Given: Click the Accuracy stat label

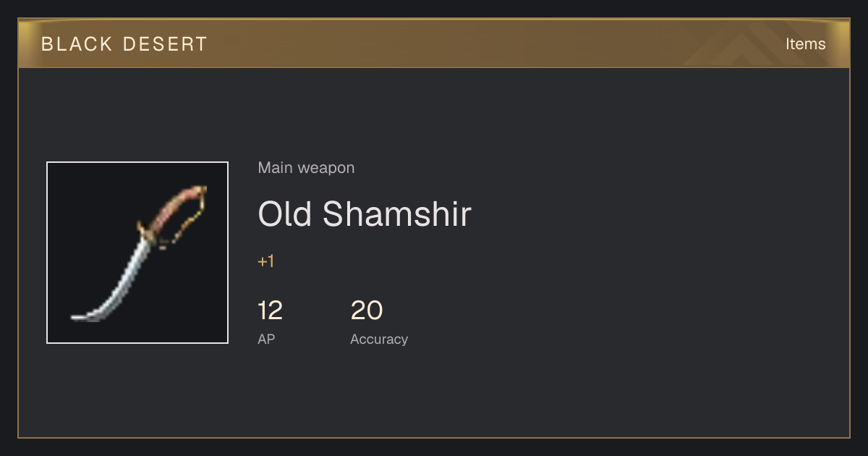Looking at the screenshot, I should [x=379, y=339].
